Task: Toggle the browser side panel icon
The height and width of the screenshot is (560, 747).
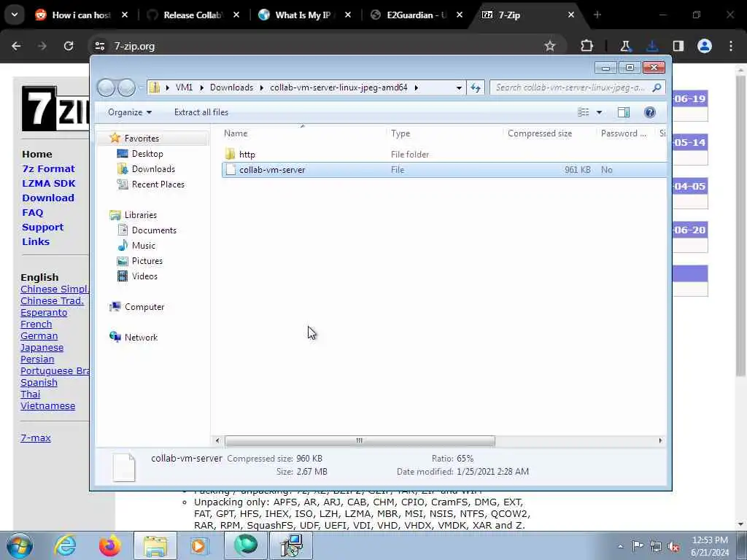Action: tap(678, 46)
